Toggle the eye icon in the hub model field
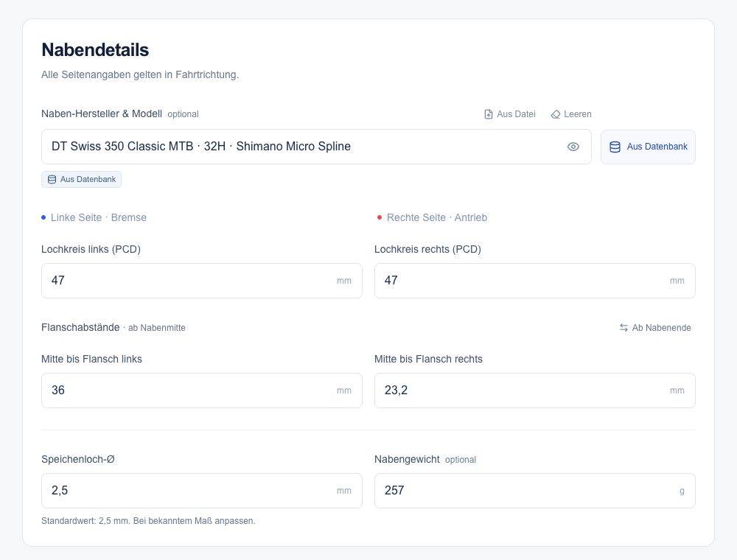The height and width of the screenshot is (560, 737). (573, 147)
